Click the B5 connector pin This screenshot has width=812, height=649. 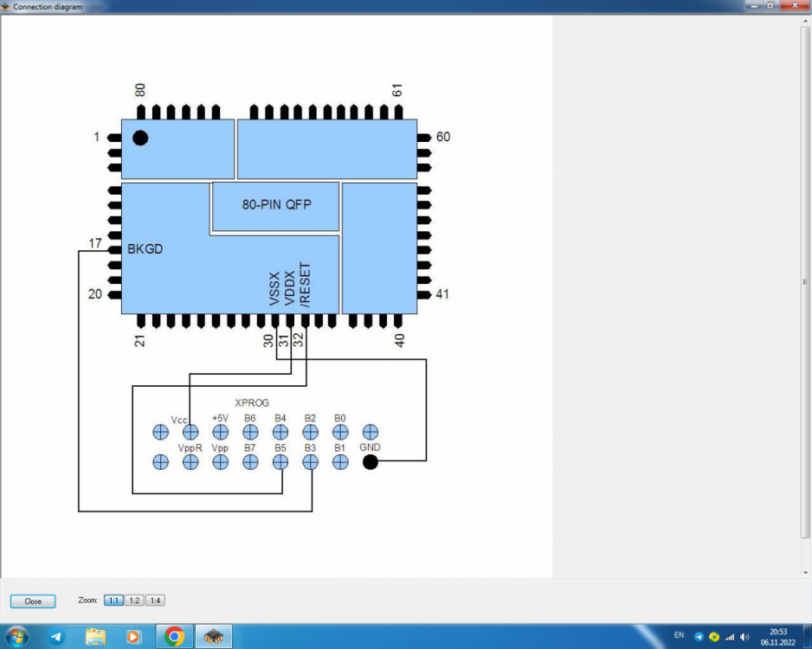click(x=280, y=461)
